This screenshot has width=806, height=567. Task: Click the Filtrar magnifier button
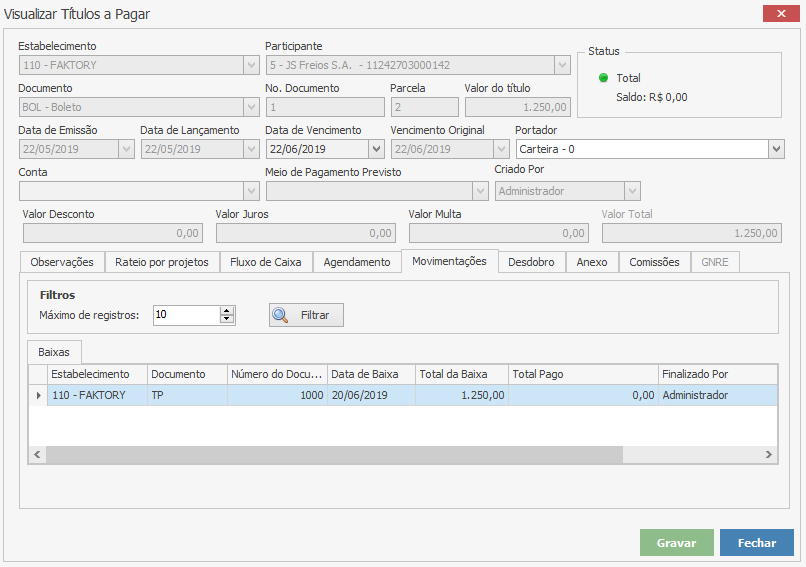pos(306,315)
